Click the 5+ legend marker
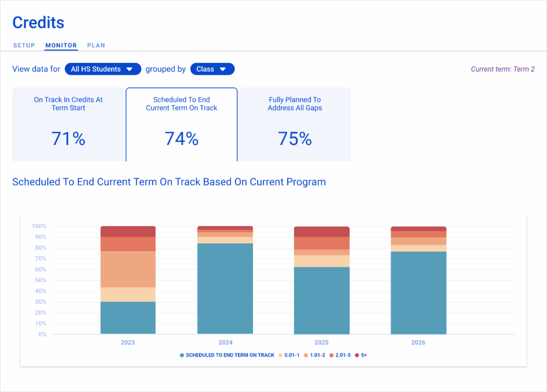Image resolution: width=547 pixels, height=392 pixels. tap(357, 355)
